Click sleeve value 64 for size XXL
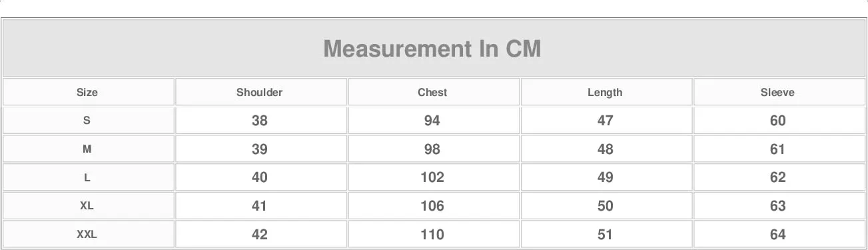This screenshot has width=868, height=250. point(777,235)
